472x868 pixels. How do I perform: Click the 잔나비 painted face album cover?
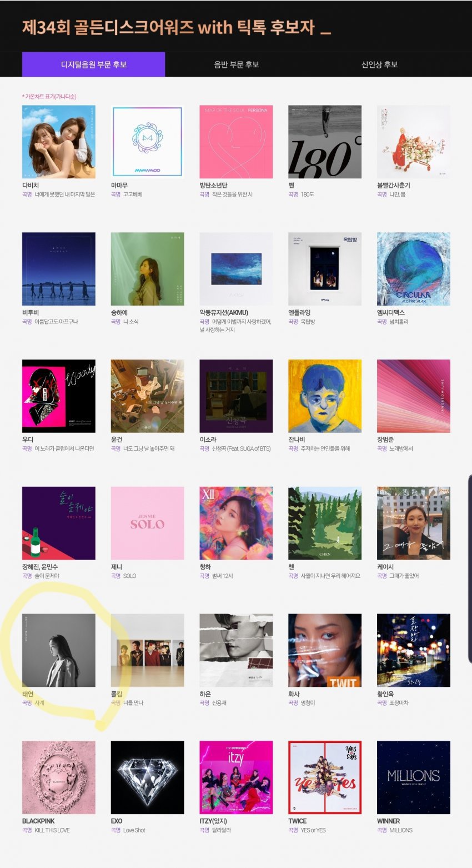pos(325,396)
